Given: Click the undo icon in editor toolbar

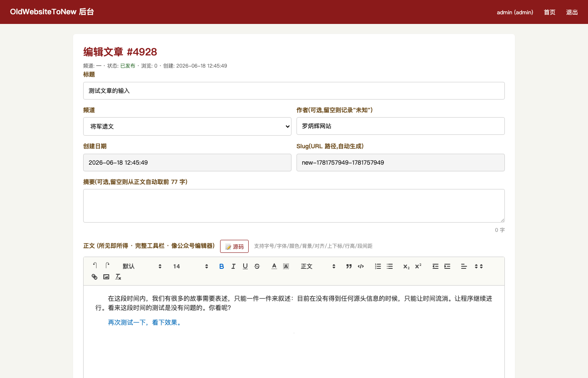Looking at the screenshot, I should click(95, 266).
